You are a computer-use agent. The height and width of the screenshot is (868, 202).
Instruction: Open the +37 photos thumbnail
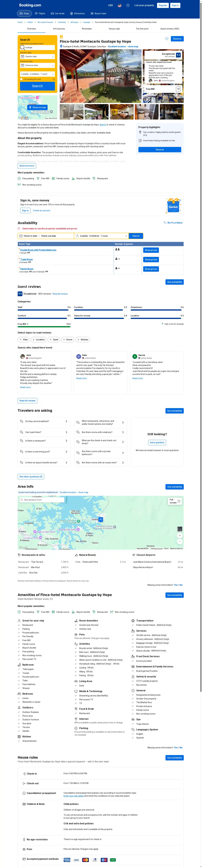[171, 112]
